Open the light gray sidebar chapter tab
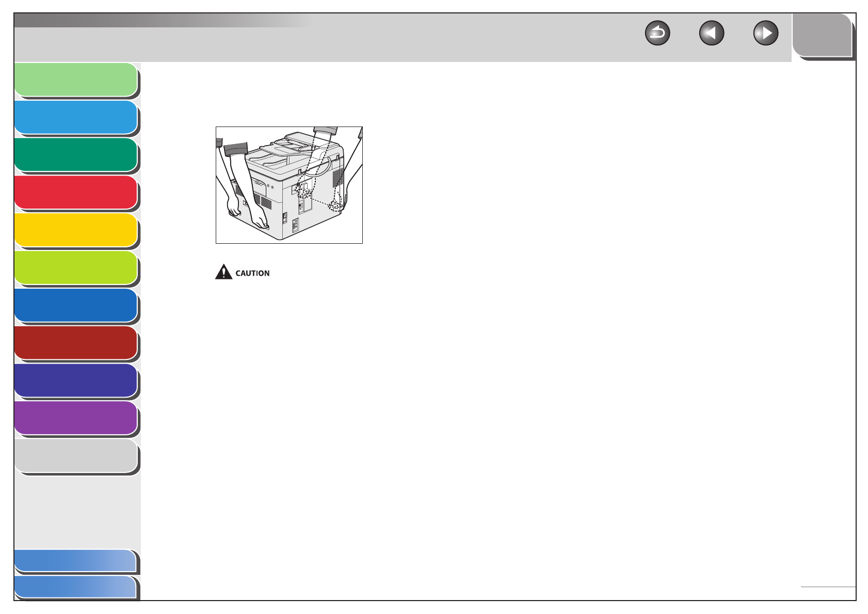The width and height of the screenshot is (868, 614). click(76, 456)
